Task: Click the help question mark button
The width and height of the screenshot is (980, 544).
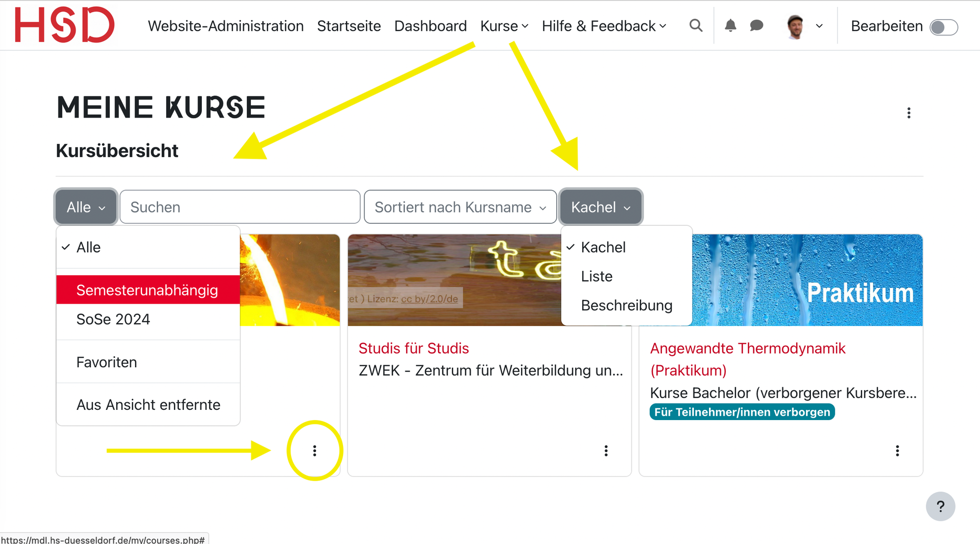Action: (x=940, y=506)
